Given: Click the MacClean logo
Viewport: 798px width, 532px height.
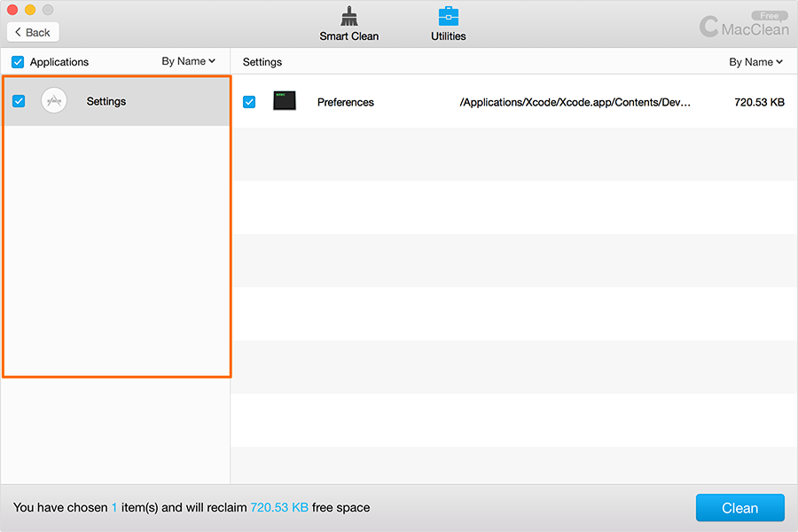Looking at the screenshot, I should pyautogui.click(x=744, y=27).
